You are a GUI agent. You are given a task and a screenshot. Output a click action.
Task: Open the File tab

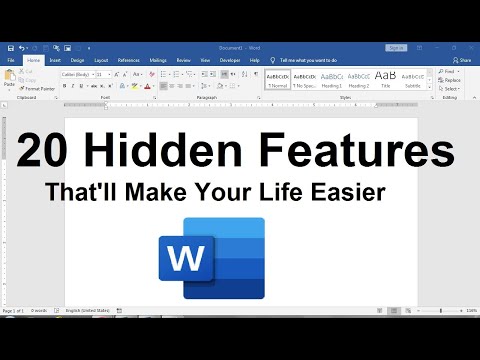coord(11,60)
